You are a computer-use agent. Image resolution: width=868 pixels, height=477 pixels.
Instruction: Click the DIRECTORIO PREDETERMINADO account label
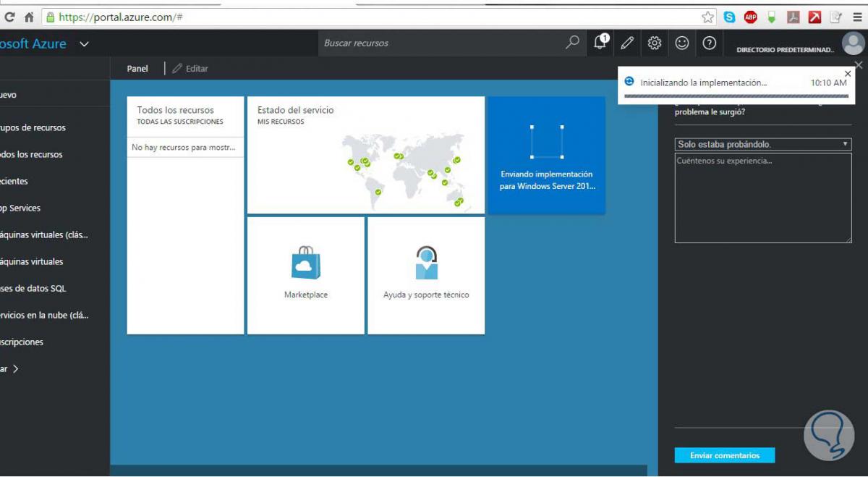[785, 50]
